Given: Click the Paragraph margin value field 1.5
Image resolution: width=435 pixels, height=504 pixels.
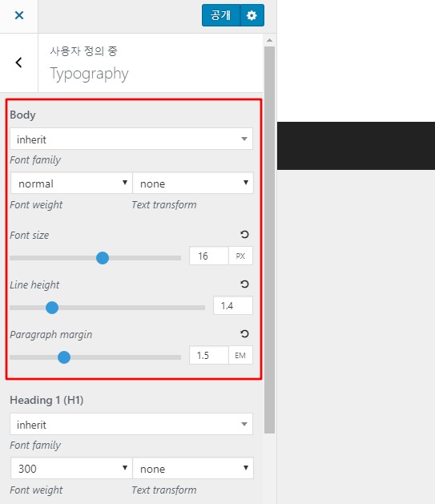Looking at the screenshot, I should pyautogui.click(x=209, y=355).
